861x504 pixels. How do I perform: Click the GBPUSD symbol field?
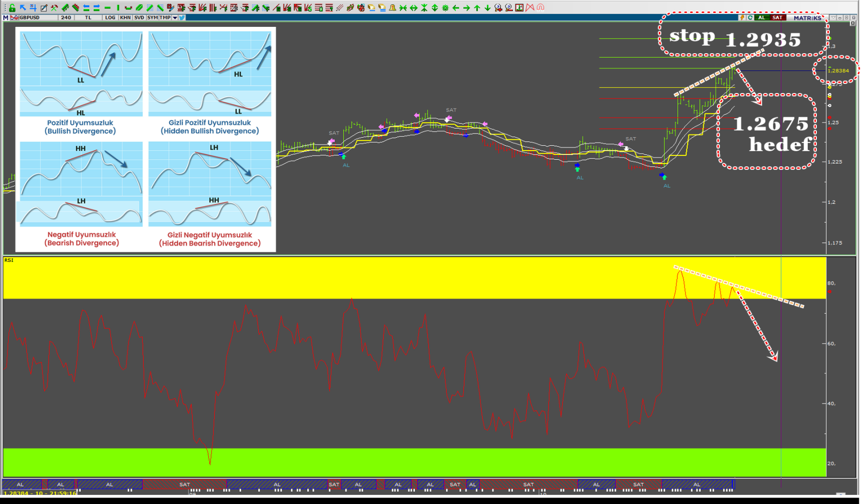(x=31, y=18)
